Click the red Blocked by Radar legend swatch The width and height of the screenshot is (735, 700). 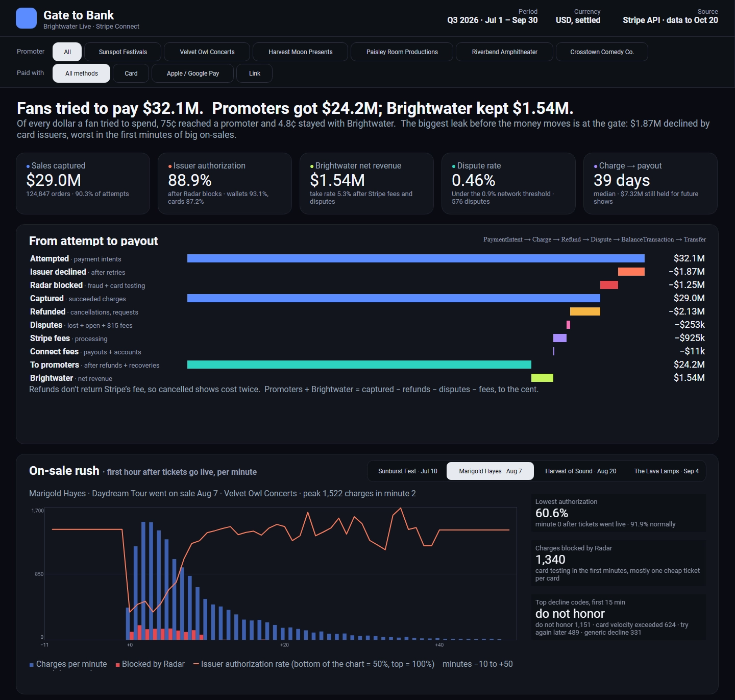tap(118, 665)
